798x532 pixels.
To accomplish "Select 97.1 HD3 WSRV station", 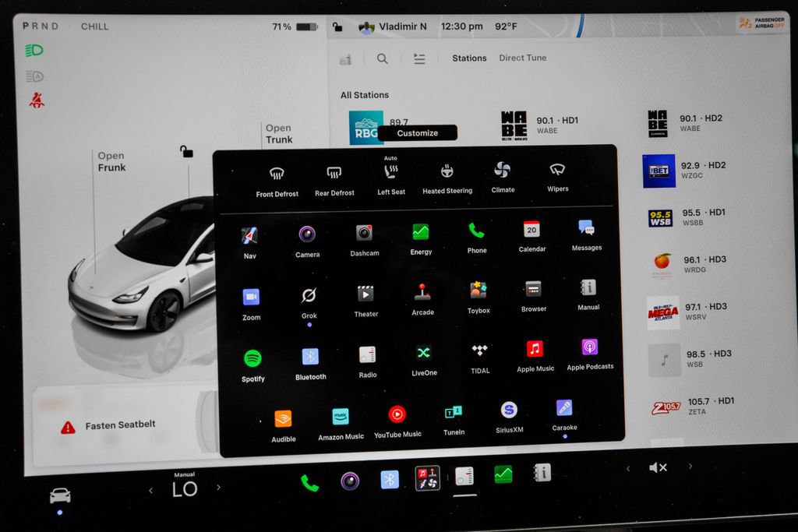I will (x=687, y=312).
